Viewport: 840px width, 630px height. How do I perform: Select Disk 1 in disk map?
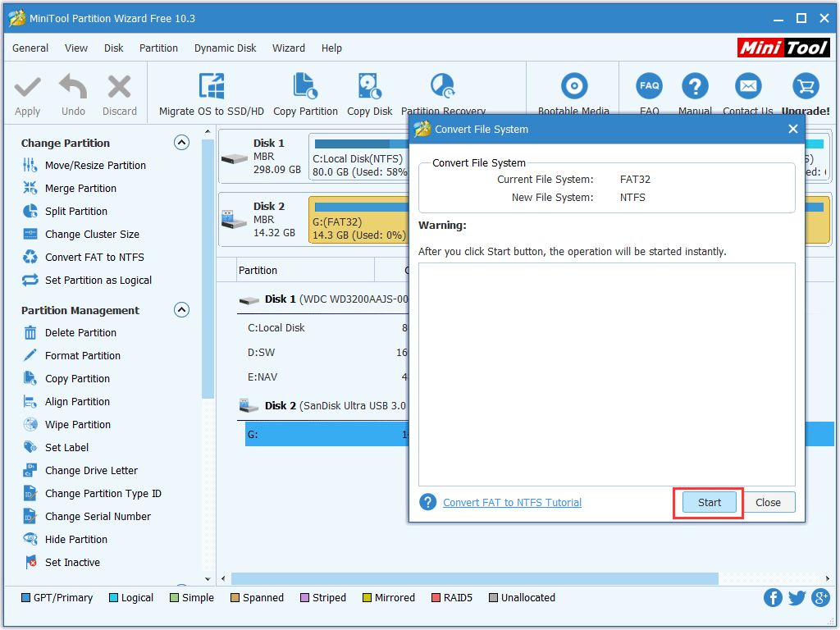click(262, 158)
